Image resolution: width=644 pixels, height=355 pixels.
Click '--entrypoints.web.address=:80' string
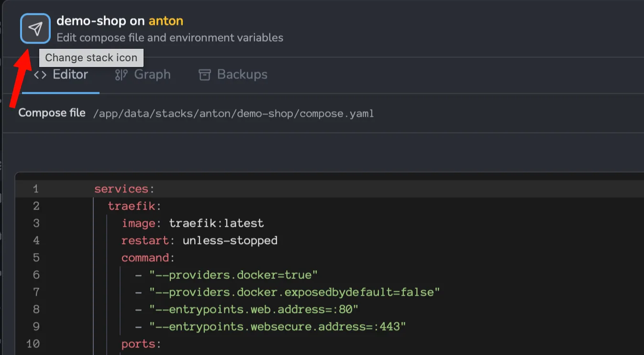(x=254, y=310)
